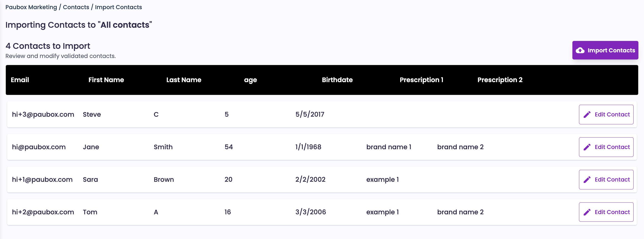
Task: Edit Contact for hi+2@paubox.com
Action: [x=606, y=212]
